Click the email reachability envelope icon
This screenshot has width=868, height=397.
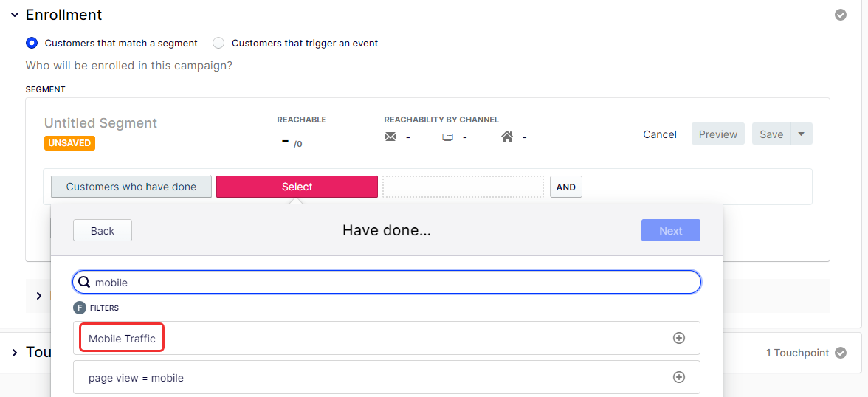pos(390,137)
